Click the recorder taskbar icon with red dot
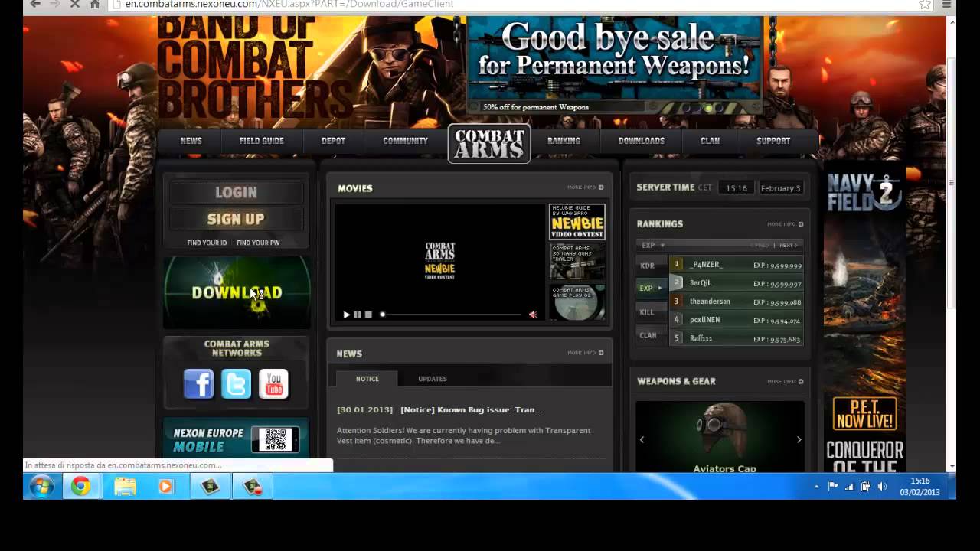 pyautogui.click(x=253, y=487)
